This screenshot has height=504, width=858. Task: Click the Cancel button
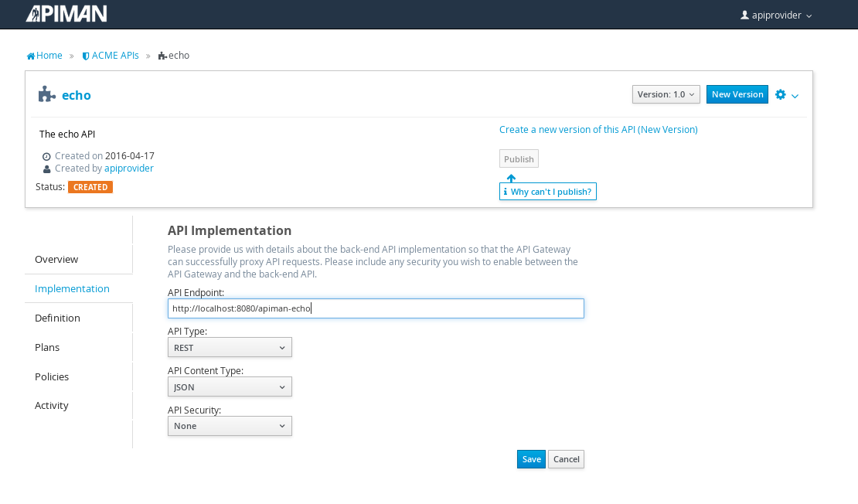[x=567, y=459]
